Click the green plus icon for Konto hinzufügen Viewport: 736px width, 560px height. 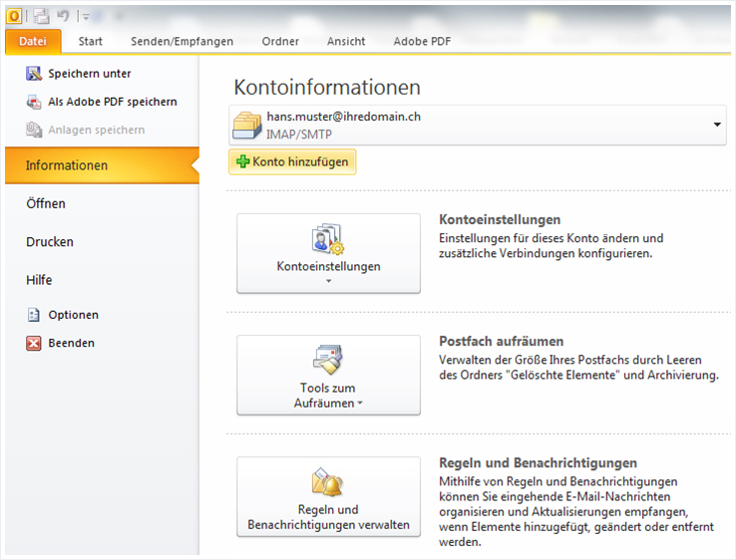click(x=242, y=161)
